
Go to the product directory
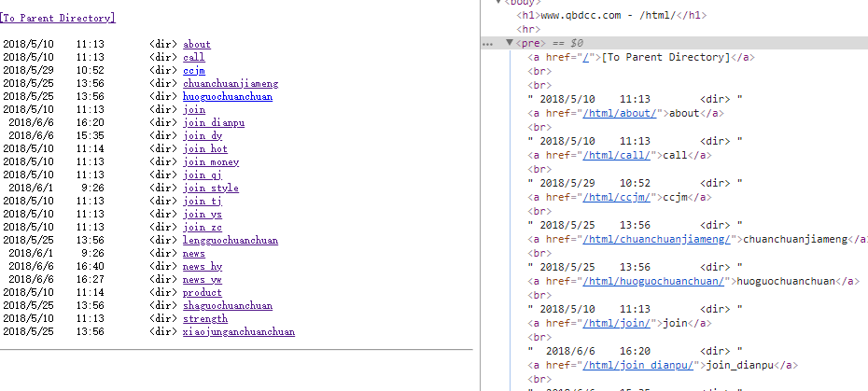pyautogui.click(x=203, y=292)
